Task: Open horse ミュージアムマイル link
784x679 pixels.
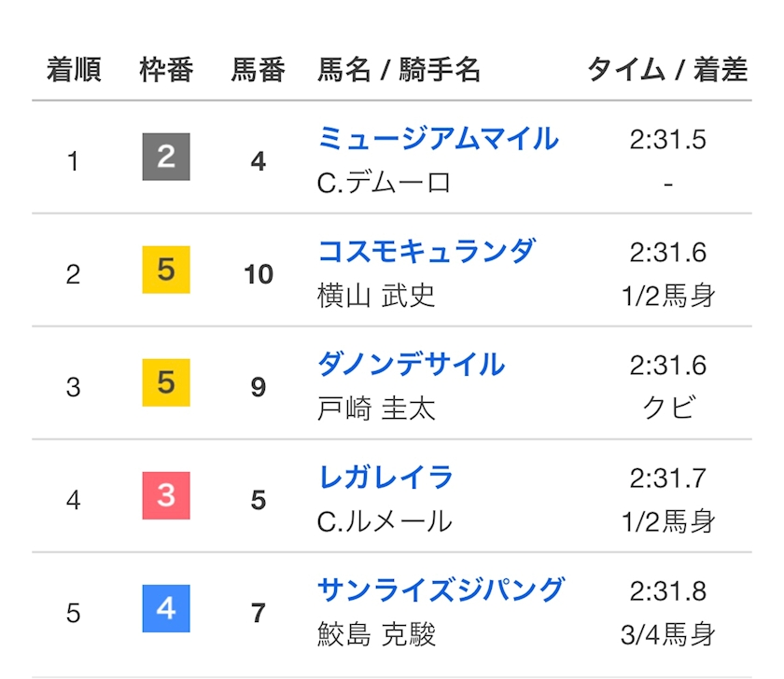Action: (438, 139)
